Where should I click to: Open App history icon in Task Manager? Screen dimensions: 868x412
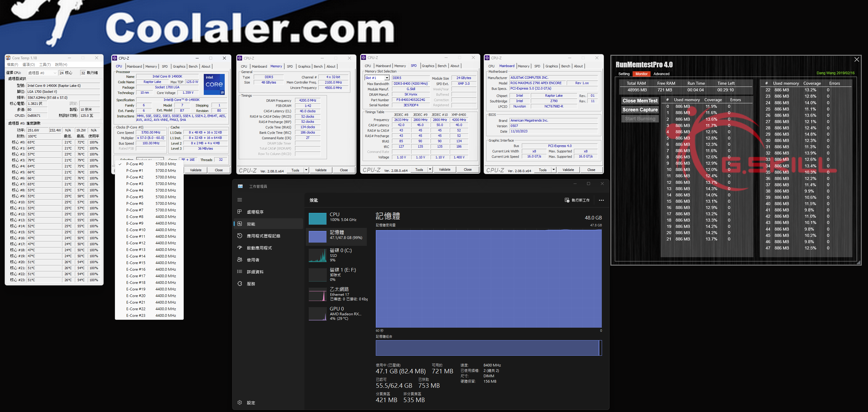(x=240, y=236)
